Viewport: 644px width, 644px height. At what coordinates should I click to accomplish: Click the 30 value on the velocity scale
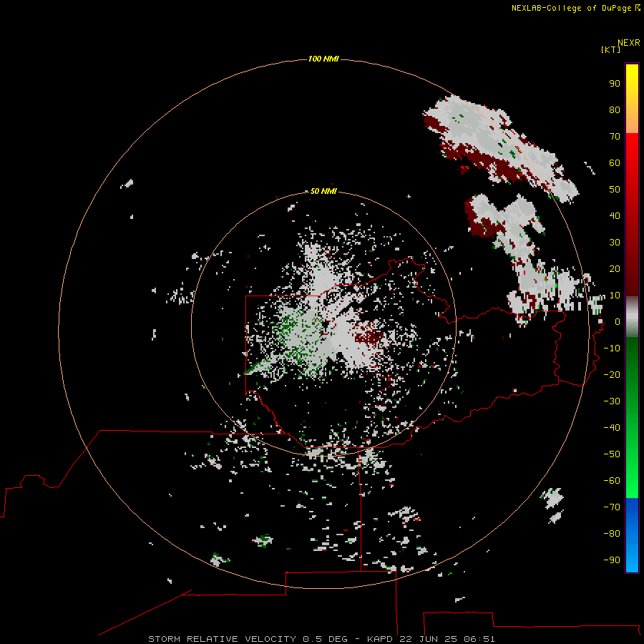coord(615,243)
